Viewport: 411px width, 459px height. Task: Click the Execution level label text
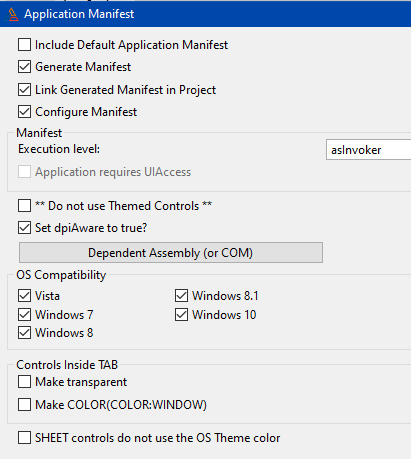[59, 149]
